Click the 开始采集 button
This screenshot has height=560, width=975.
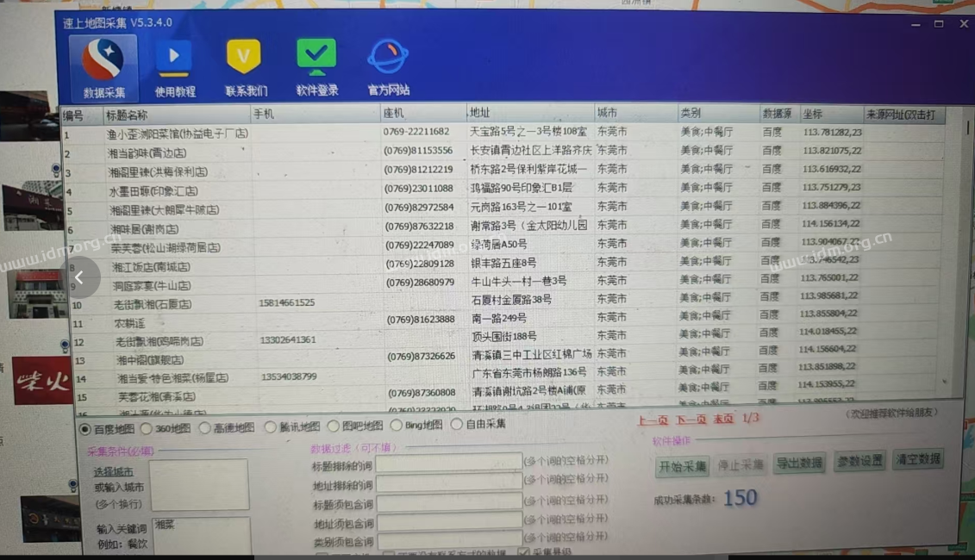tap(683, 466)
